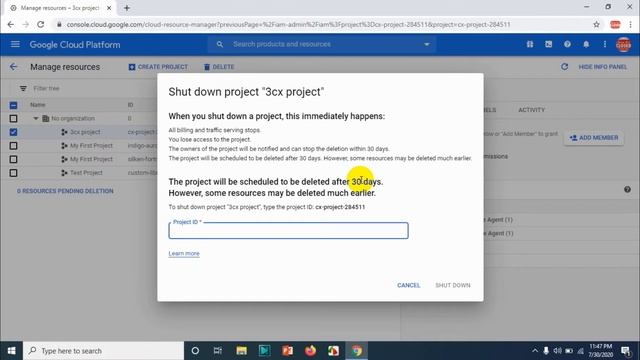
Task: Show hidden system tray icons
Action: [535, 351]
